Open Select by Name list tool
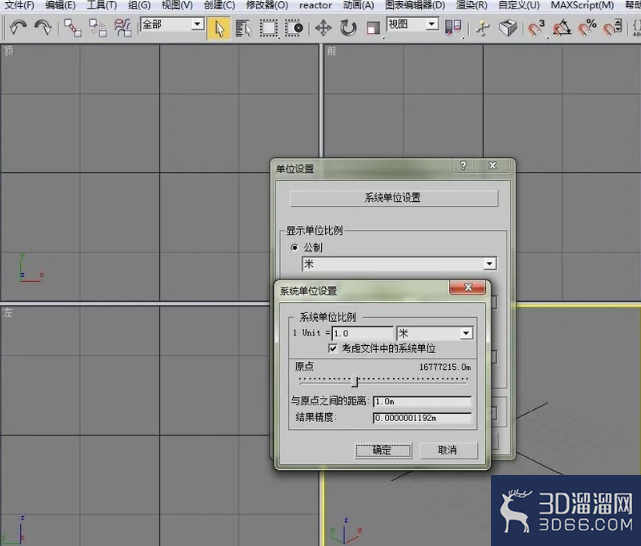Viewport: 641px width, 546px height. click(244, 28)
